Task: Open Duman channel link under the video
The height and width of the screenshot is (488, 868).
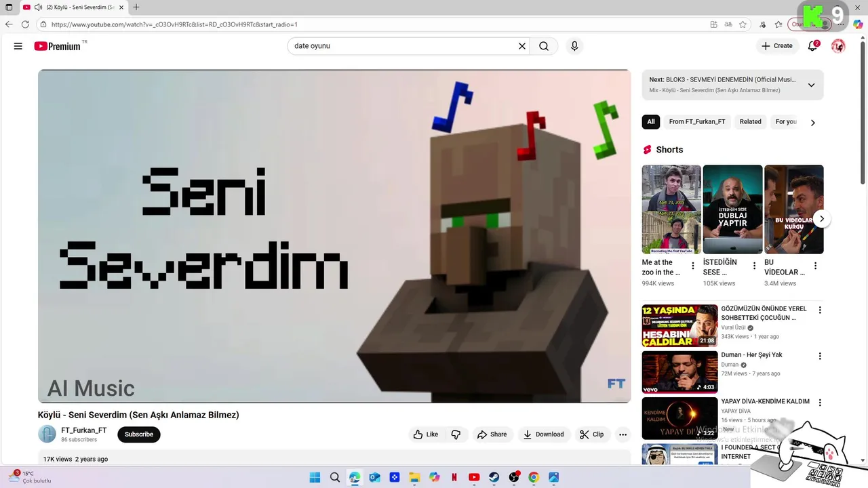Action: (x=730, y=365)
